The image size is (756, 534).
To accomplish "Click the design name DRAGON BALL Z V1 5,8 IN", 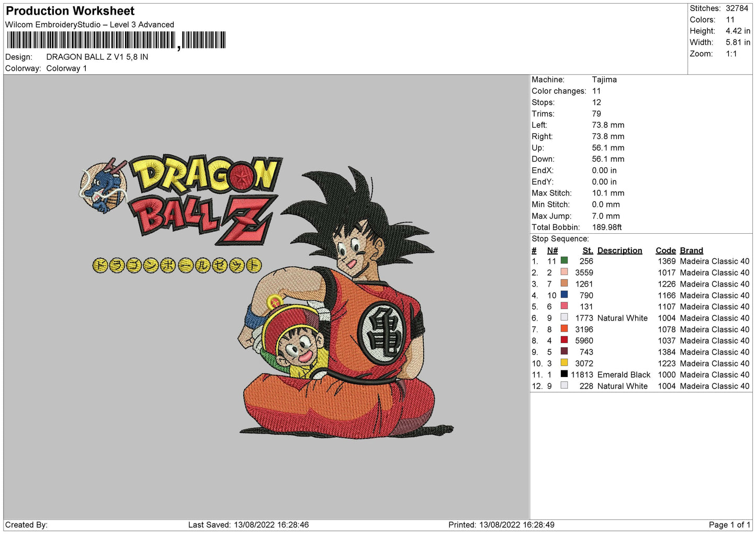I will click(x=97, y=57).
